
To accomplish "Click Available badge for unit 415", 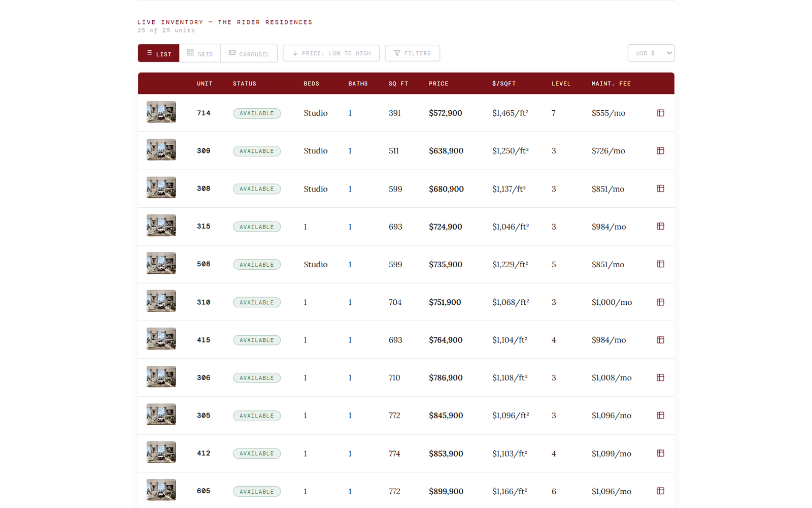I will tap(257, 340).
